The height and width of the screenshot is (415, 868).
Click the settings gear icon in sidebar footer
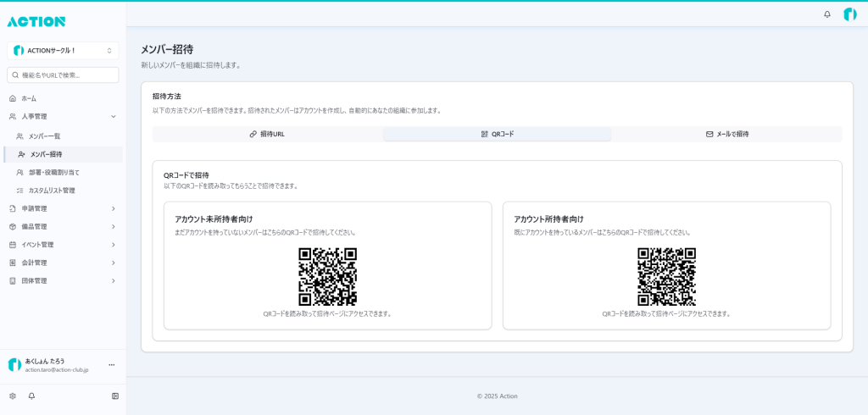[13, 396]
